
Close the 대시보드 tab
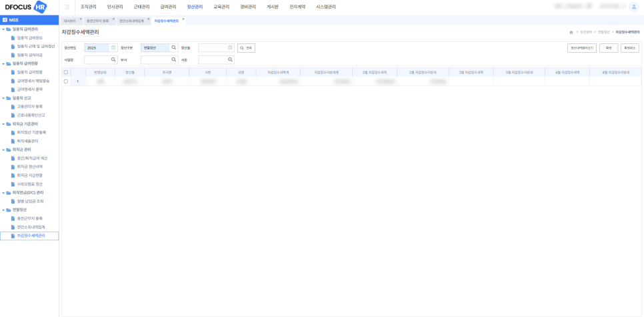click(81, 19)
